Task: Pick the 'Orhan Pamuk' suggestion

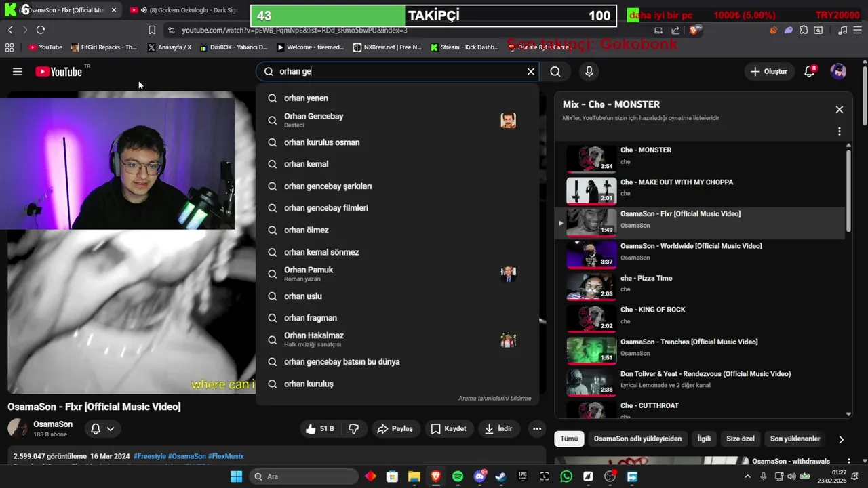Action: [397, 274]
